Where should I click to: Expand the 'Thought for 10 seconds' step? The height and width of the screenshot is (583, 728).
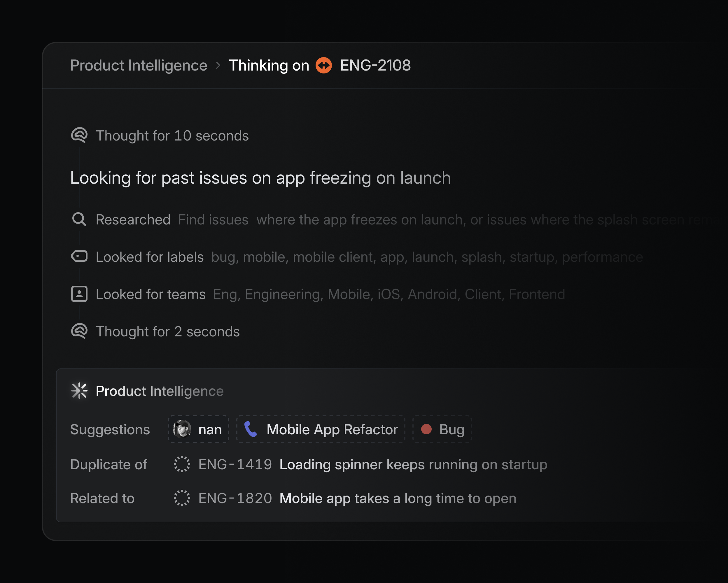pyautogui.click(x=172, y=136)
